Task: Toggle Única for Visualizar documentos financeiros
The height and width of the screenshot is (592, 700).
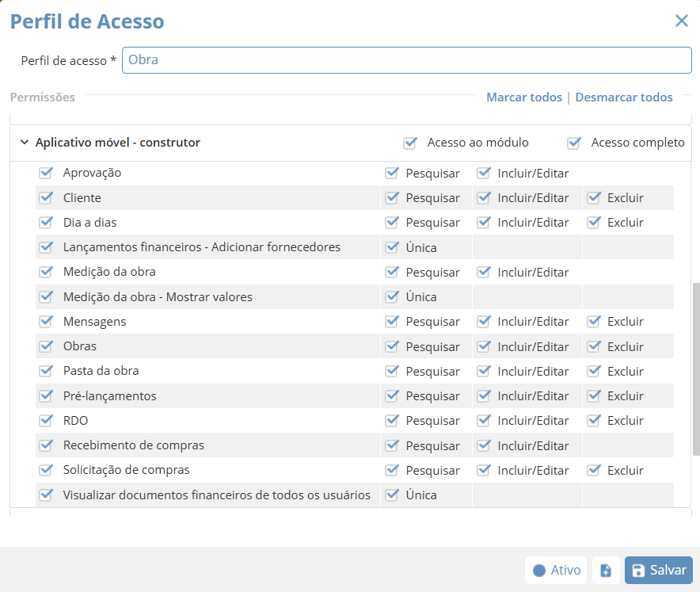Action: pyautogui.click(x=391, y=495)
